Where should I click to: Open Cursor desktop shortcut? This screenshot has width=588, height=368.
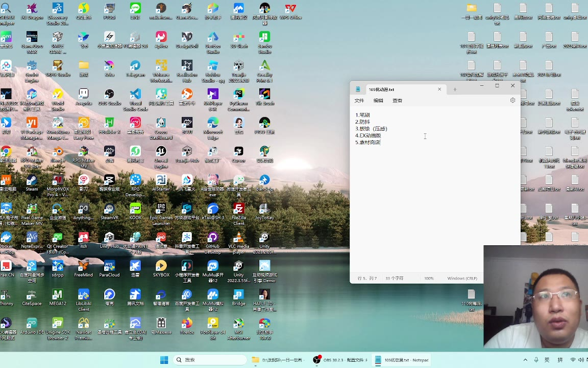pos(238,154)
